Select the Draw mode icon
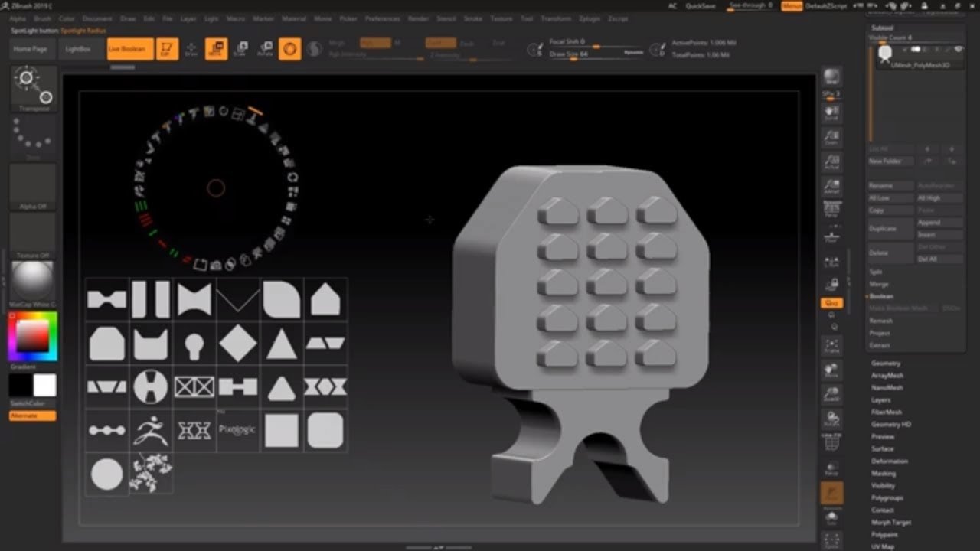 coord(191,49)
